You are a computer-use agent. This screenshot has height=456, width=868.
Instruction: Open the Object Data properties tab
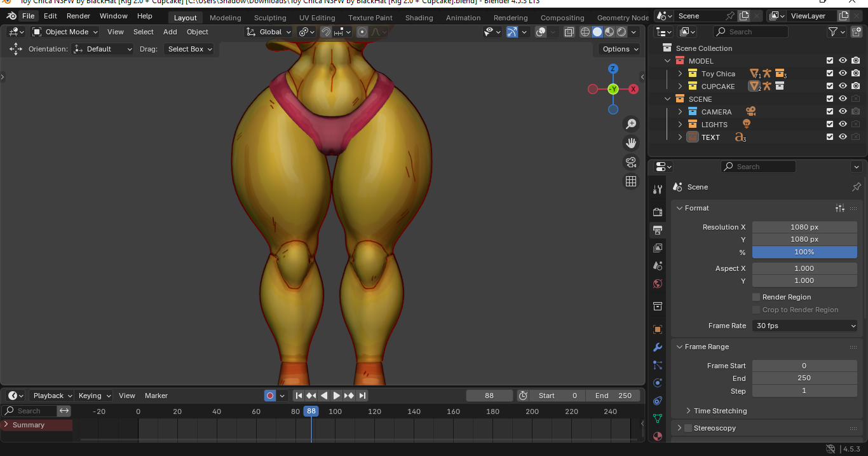[x=658, y=418]
